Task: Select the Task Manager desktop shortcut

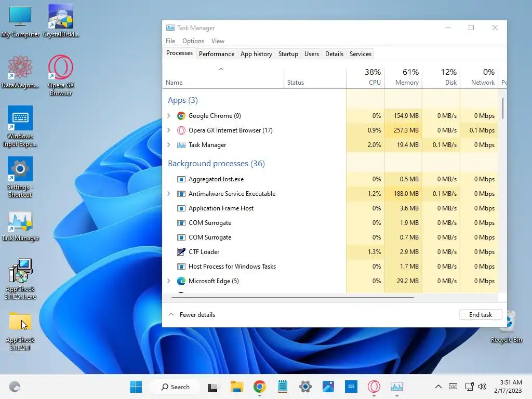Action: (20, 227)
